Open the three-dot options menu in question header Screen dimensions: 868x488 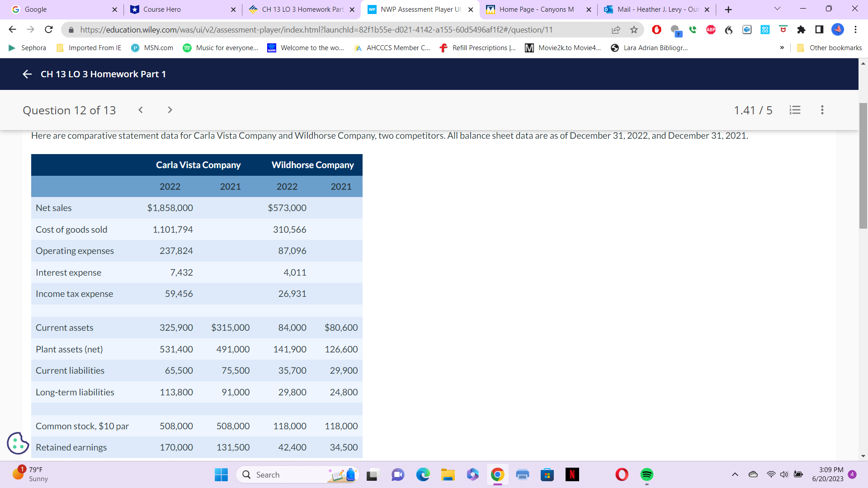click(x=822, y=110)
